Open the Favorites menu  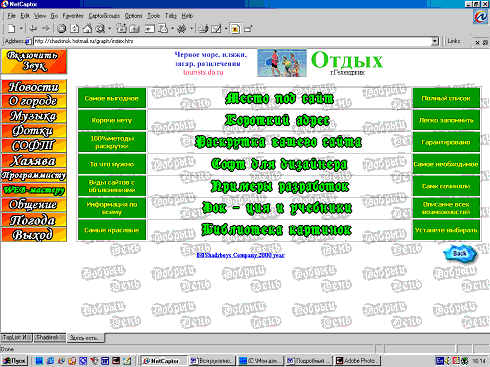pos(73,16)
